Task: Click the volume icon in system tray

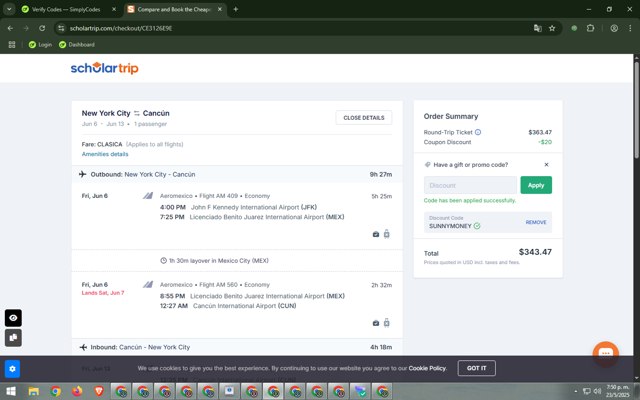Action: 598,391
